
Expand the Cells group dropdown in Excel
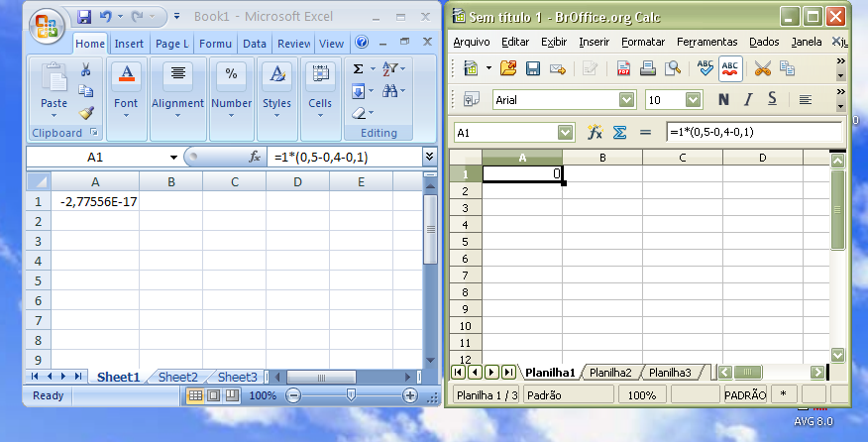[x=320, y=116]
